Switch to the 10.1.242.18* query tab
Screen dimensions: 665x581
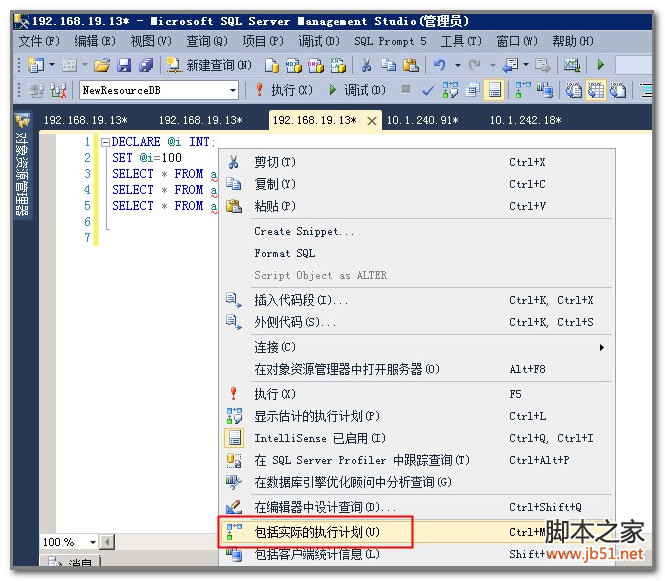pyautogui.click(x=525, y=120)
